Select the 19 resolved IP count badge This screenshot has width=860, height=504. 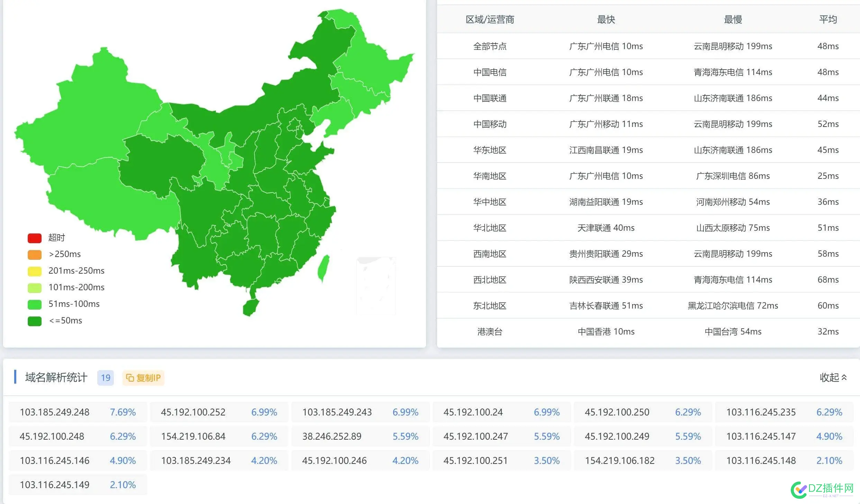pos(106,378)
